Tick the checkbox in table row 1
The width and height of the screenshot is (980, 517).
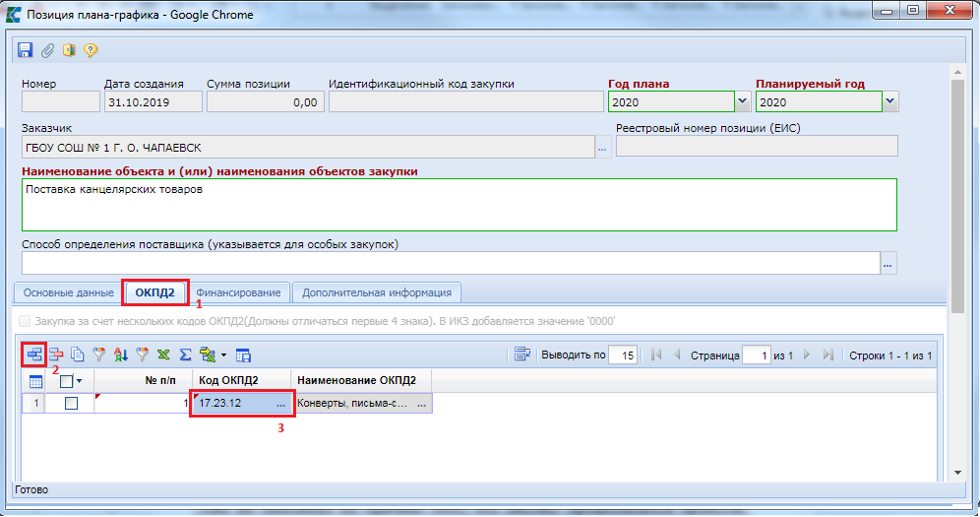pos(71,403)
